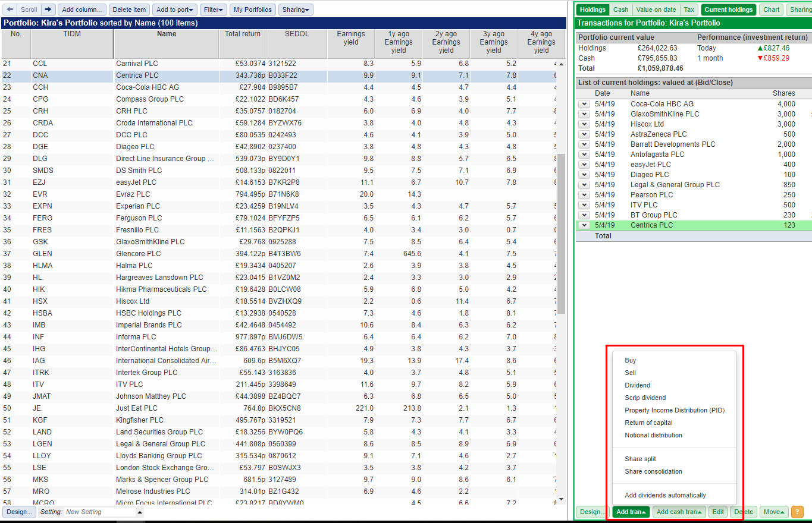The height and width of the screenshot is (523, 812).
Task: Switch to the Cash tab
Action: point(620,10)
